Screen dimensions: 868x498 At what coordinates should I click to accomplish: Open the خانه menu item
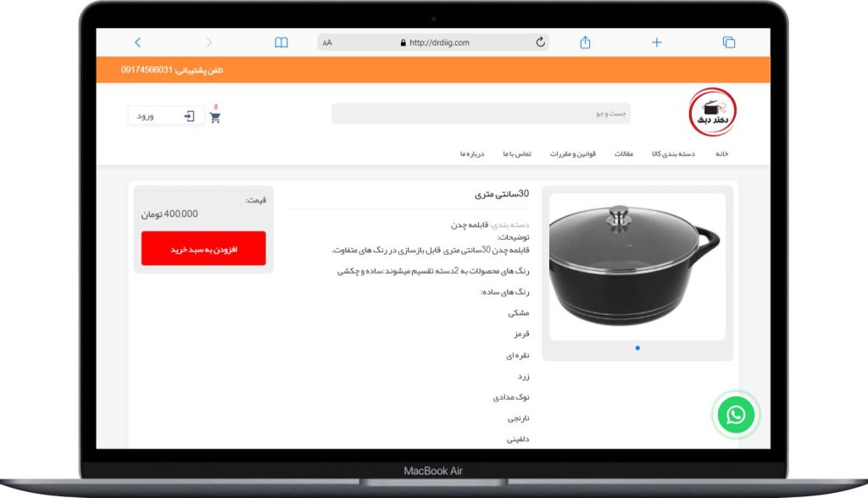722,154
